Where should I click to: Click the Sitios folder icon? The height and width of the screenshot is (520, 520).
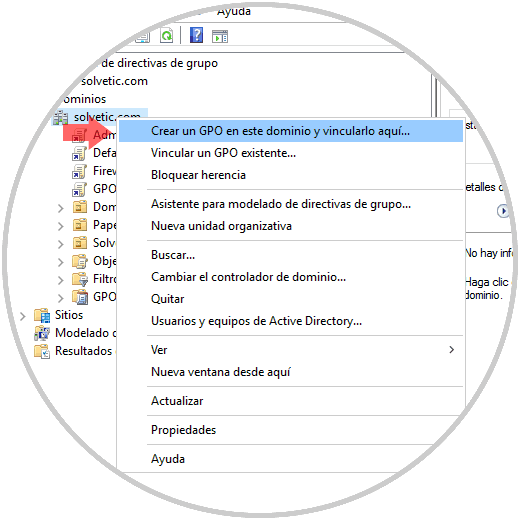tap(42, 315)
